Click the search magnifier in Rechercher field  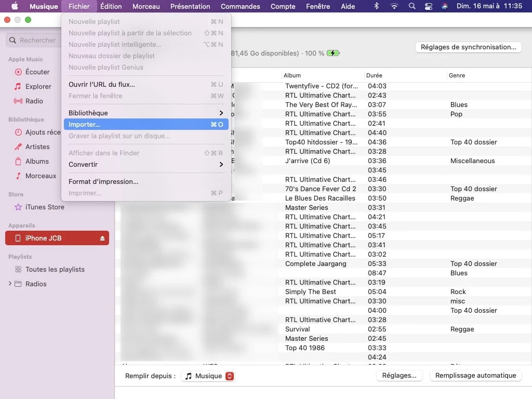12,41
